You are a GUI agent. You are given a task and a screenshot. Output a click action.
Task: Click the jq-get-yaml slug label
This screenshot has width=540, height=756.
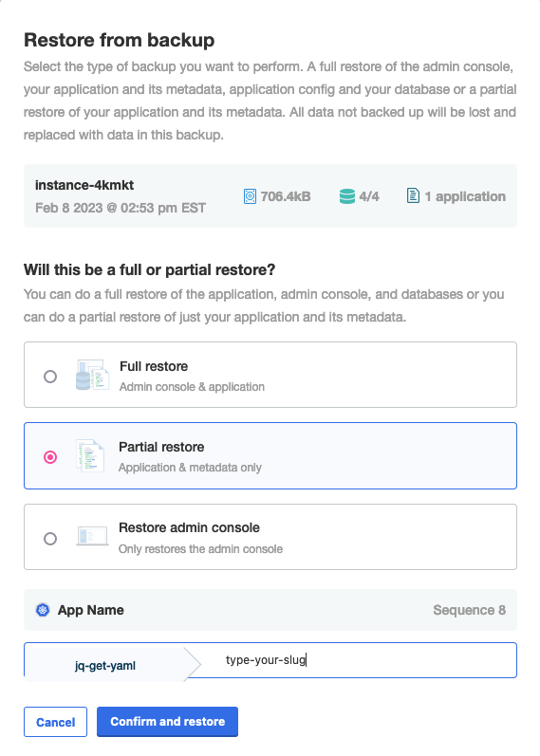[105, 666]
